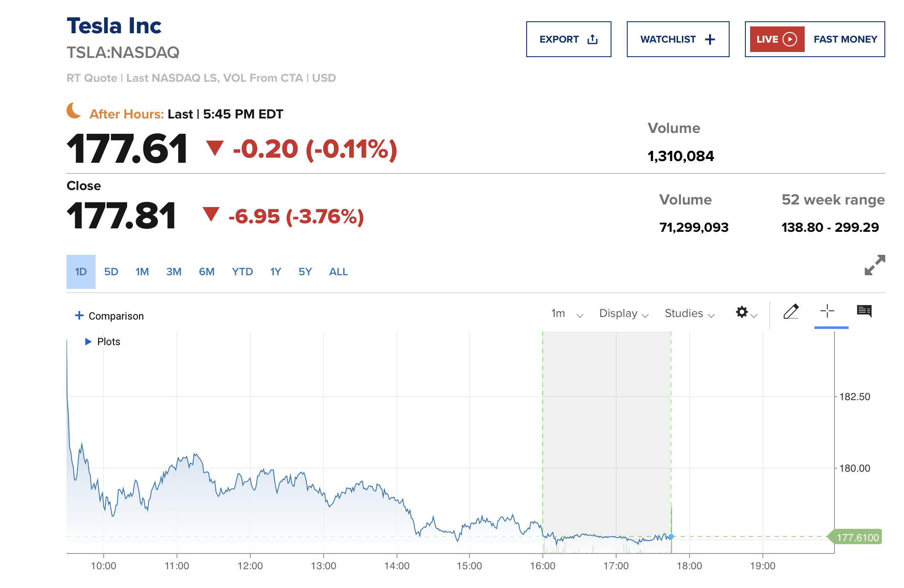The height and width of the screenshot is (588, 904).
Task: Switch to the 5D range tab
Action: (x=111, y=272)
